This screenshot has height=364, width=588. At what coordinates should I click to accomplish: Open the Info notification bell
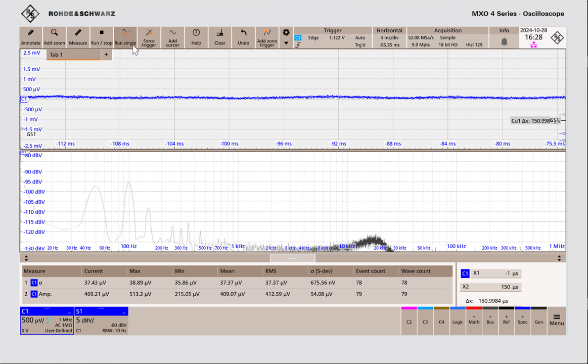click(505, 41)
